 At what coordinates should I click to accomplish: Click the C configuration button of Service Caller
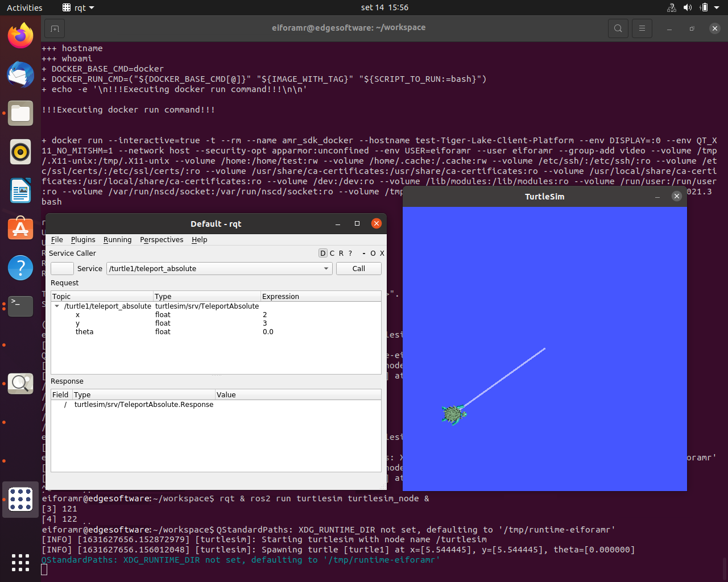pyautogui.click(x=332, y=253)
